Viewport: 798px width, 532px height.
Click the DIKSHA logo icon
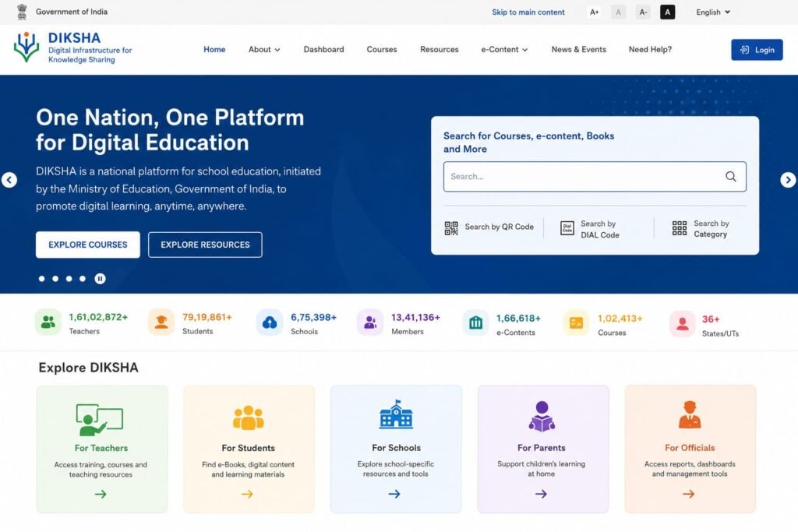(x=26, y=48)
